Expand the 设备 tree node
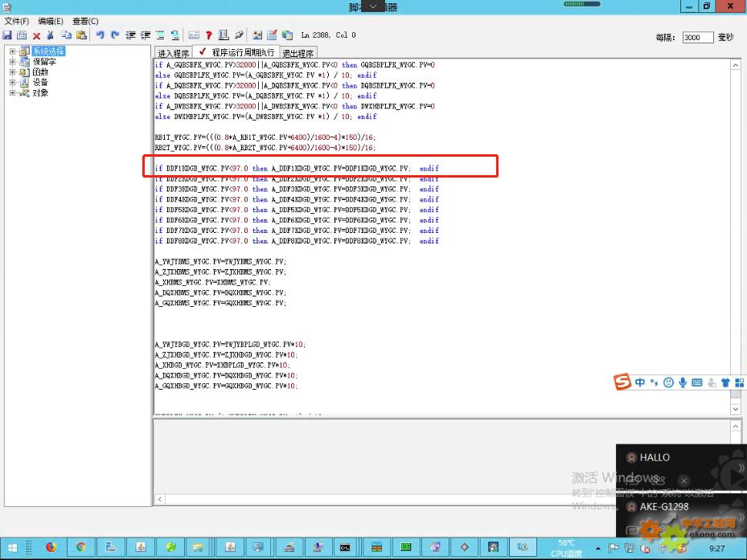 coord(13,83)
